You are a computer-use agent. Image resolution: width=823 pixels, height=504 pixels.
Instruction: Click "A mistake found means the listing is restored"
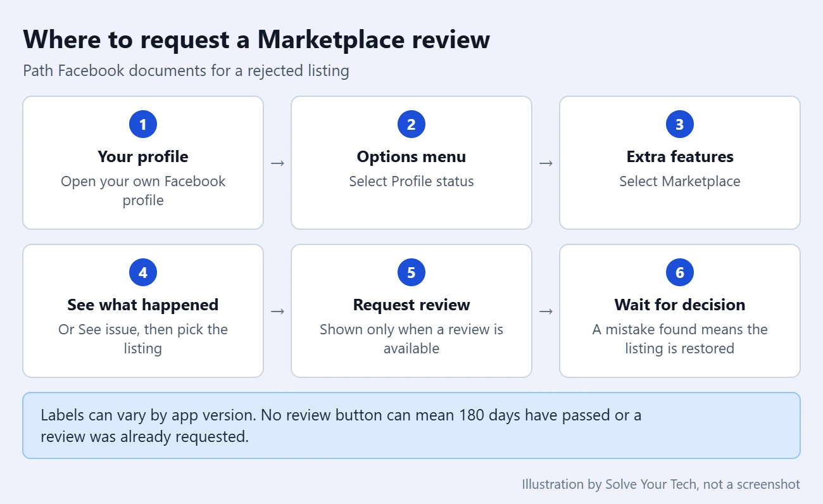point(680,339)
